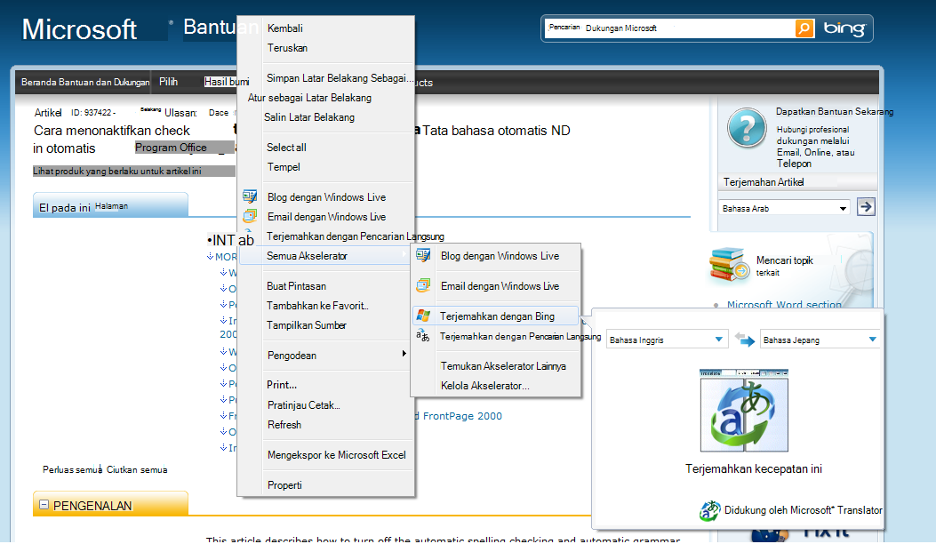Screen dimensions: 936x560
Task: Open the Beranda Bantuan dan Dukungan tab
Action: coord(85,82)
